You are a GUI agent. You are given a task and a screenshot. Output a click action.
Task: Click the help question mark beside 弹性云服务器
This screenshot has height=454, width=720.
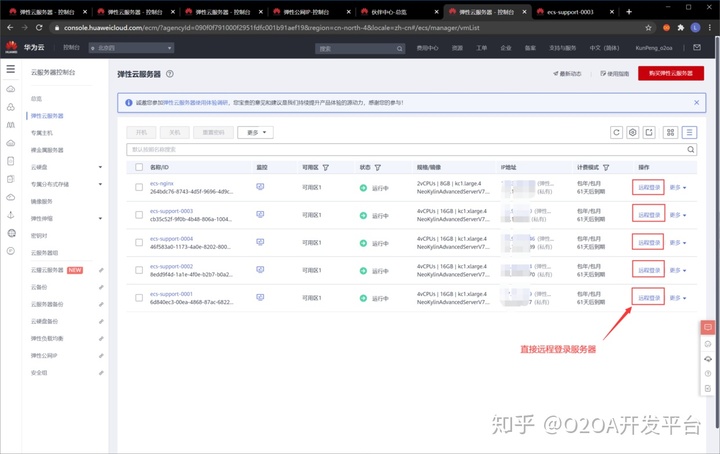tap(170, 74)
